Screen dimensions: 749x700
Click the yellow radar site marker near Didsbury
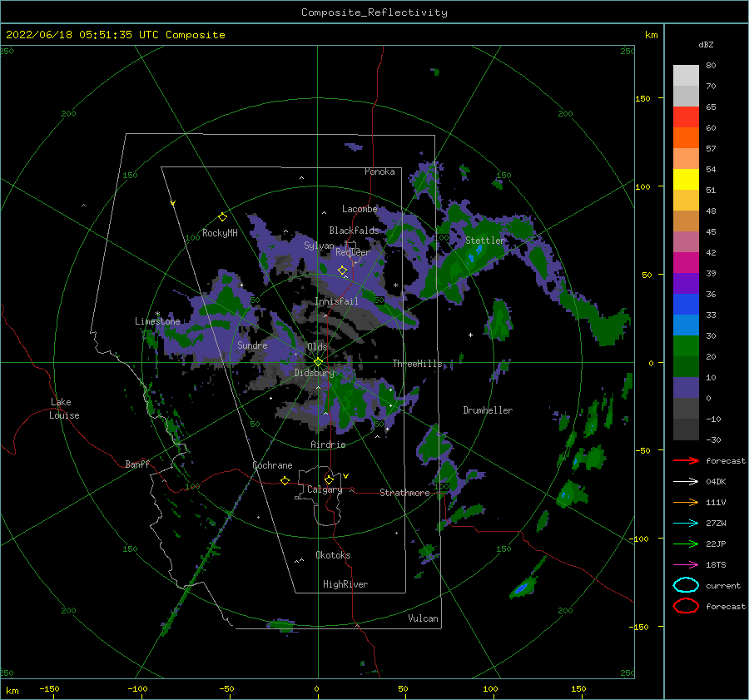318,362
